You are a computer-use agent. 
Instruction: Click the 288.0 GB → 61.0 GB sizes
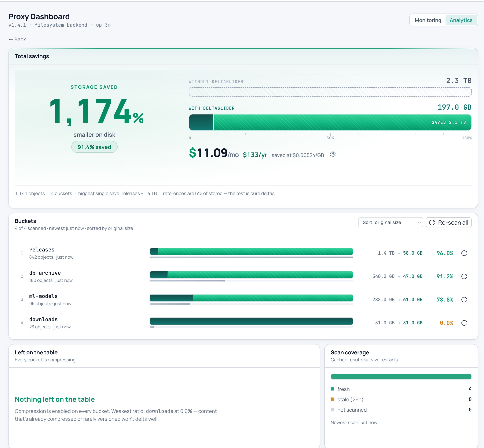point(397,300)
